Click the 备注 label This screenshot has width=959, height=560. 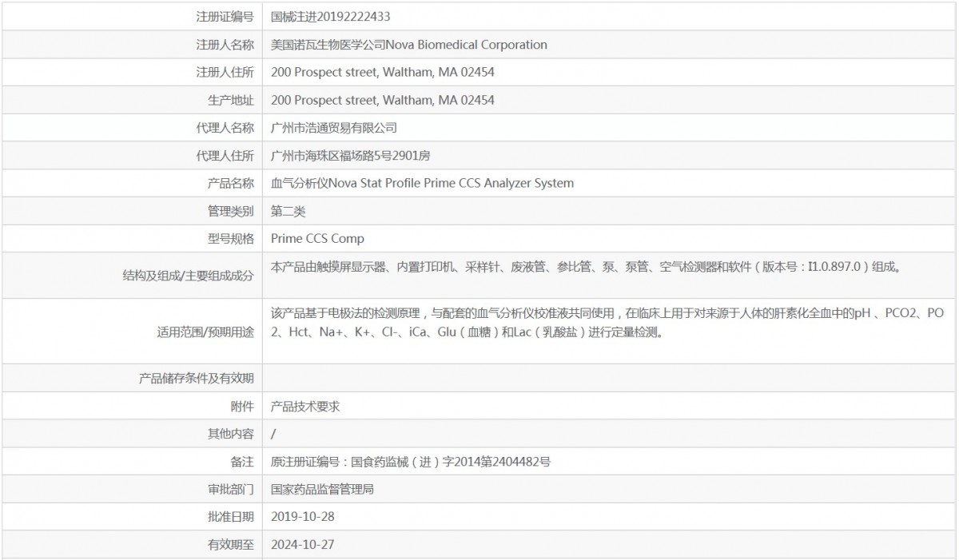242,462
